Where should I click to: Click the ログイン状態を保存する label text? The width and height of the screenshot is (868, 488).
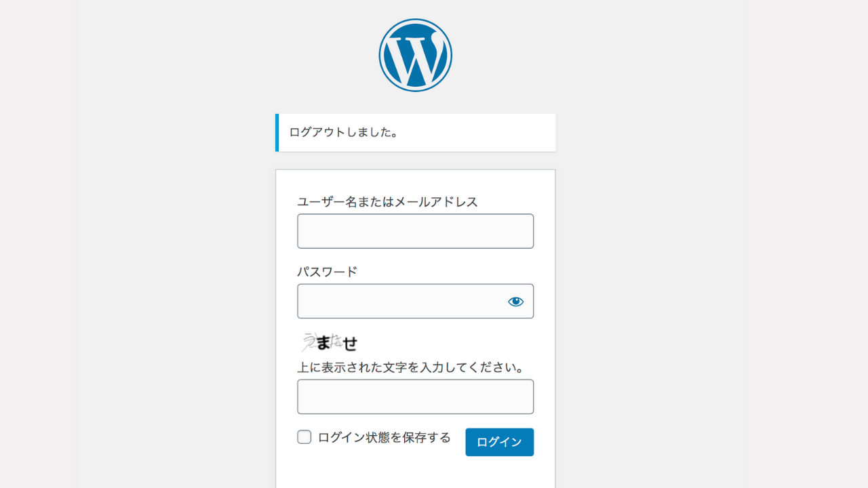coord(384,437)
